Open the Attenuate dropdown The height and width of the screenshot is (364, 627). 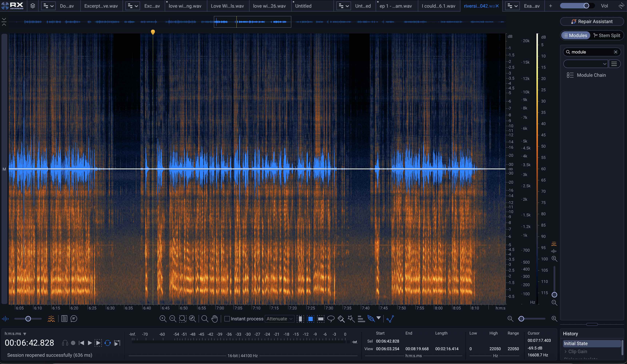tap(279, 319)
